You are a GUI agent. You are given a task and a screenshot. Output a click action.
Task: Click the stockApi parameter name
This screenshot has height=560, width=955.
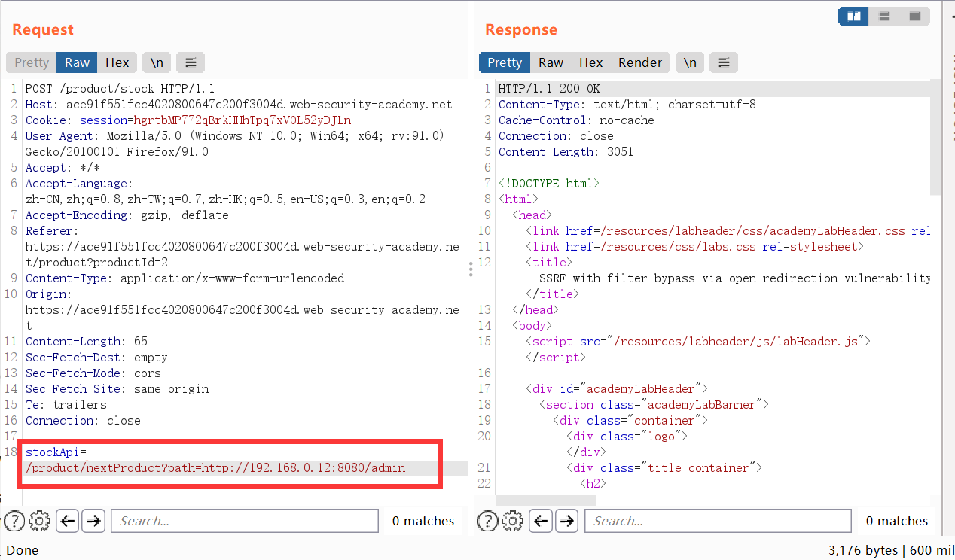coord(53,452)
